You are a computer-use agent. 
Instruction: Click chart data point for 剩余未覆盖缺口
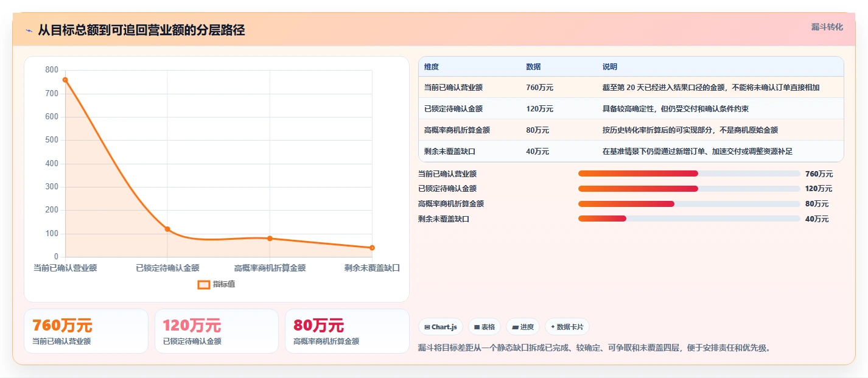coord(372,248)
